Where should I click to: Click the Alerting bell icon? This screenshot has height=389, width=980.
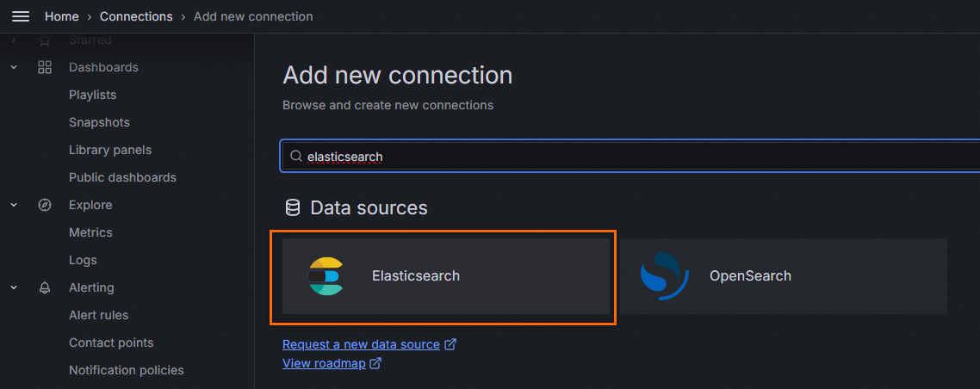(45, 287)
